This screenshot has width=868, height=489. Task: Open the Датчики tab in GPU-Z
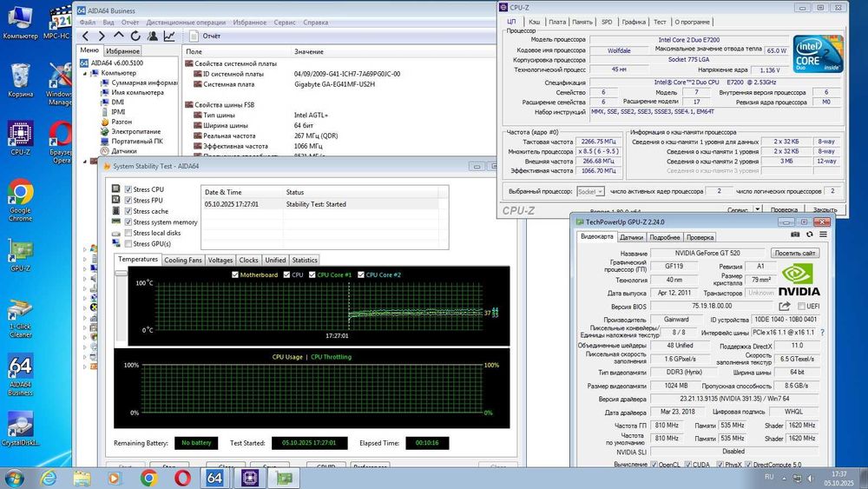tap(631, 238)
